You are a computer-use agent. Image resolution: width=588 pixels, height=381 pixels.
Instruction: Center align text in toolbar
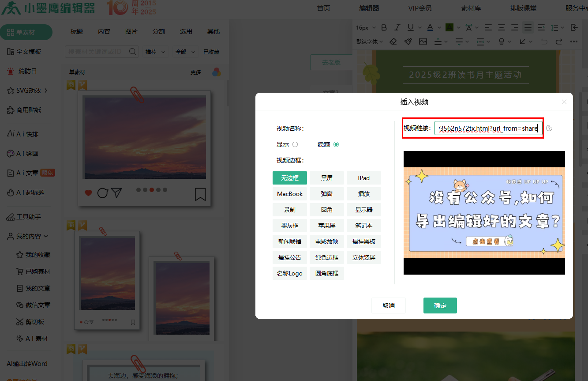pos(502,27)
